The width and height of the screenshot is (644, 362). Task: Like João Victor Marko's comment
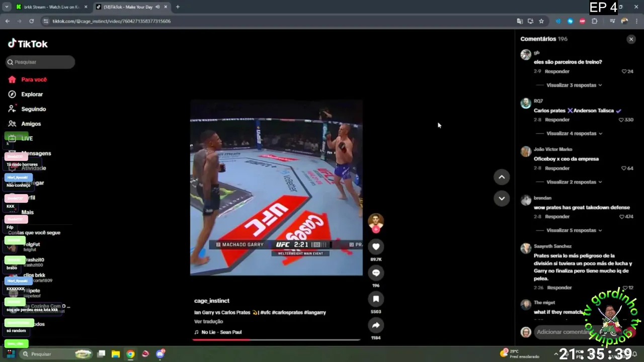coord(624,168)
